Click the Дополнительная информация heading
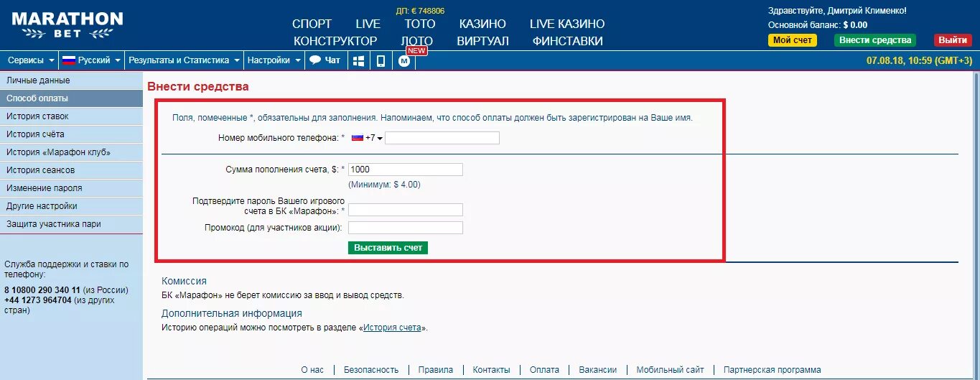The width and height of the screenshot is (980, 380). pyautogui.click(x=232, y=313)
